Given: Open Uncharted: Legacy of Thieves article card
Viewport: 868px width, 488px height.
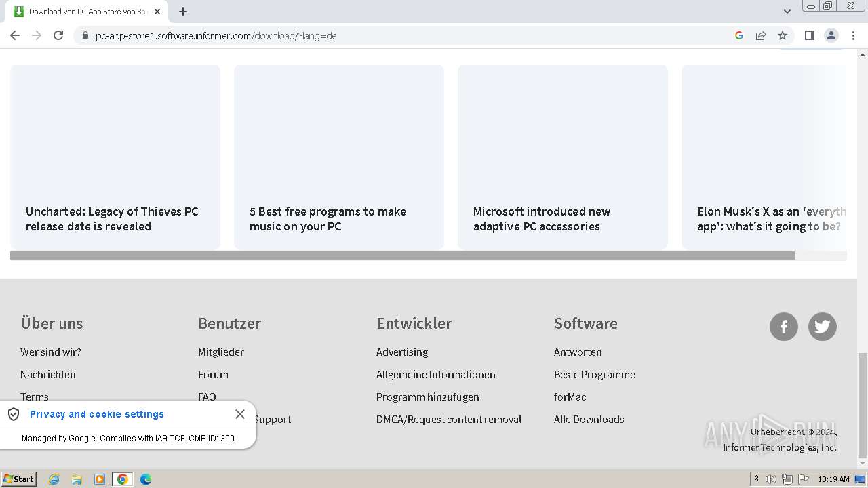Looking at the screenshot, I should pos(115,157).
